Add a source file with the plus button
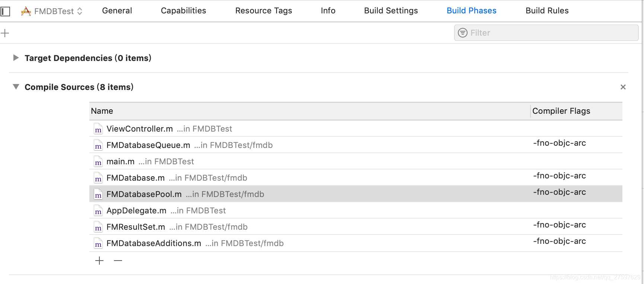This screenshot has width=644, height=284. coord(99,261)
